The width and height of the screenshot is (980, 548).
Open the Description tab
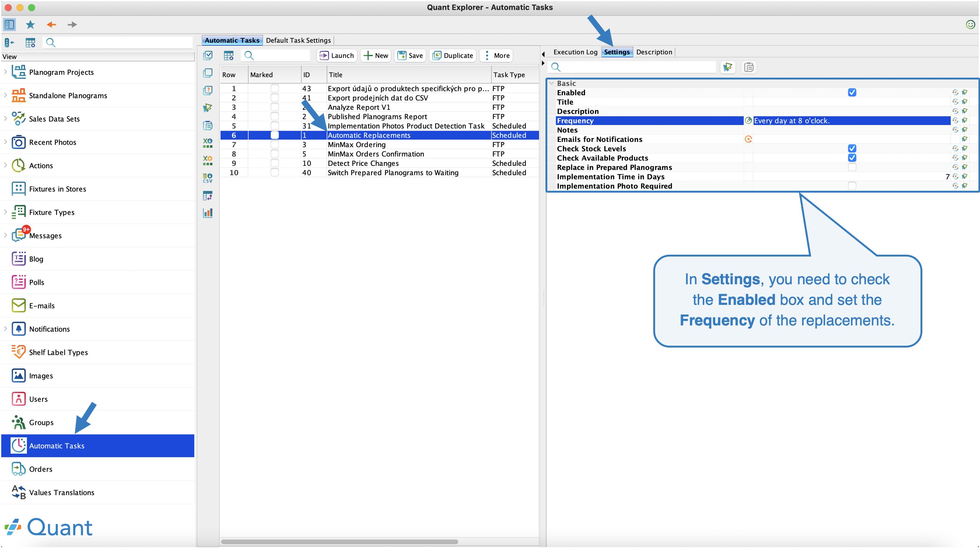pos(654,52)
